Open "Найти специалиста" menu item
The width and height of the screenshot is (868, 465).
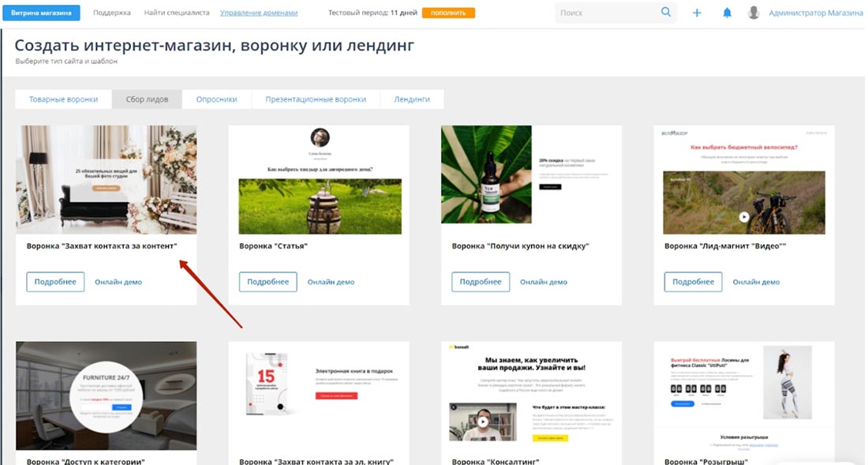(177, 13)
